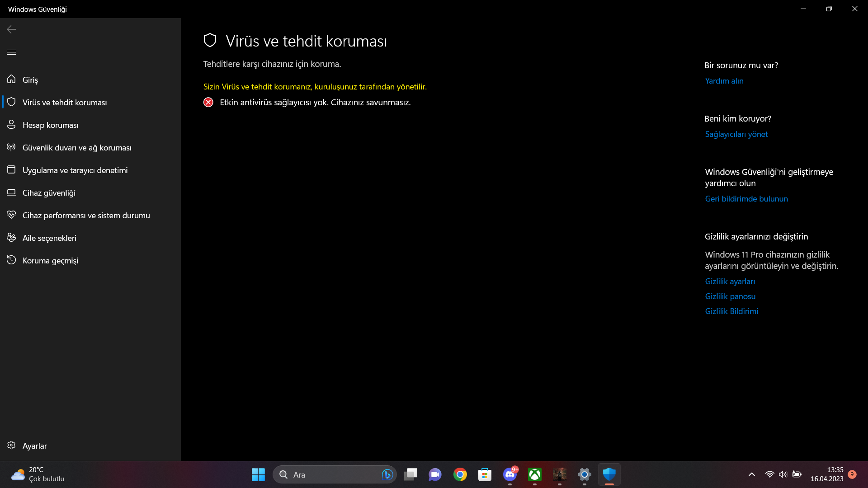The image size is (868, 488).
Task: Open Gizlilik Bildirimi link
Action: click(731, 311)
